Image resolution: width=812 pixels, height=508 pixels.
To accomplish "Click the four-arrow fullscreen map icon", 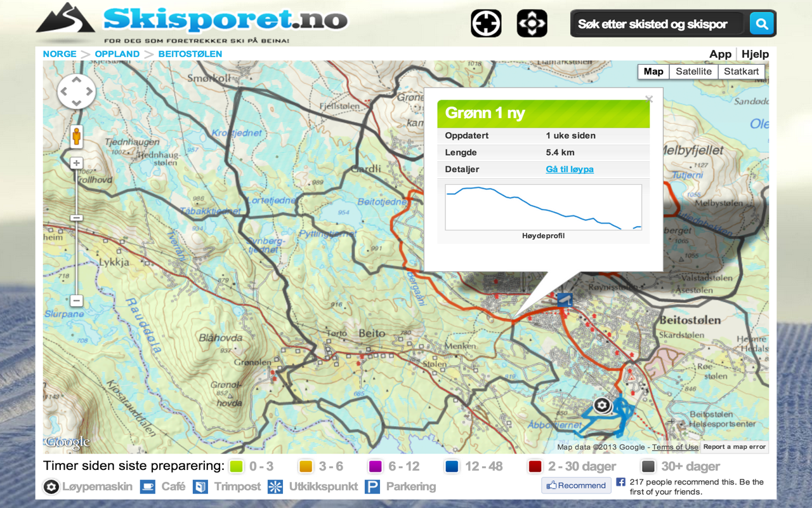I will (532, 23).
